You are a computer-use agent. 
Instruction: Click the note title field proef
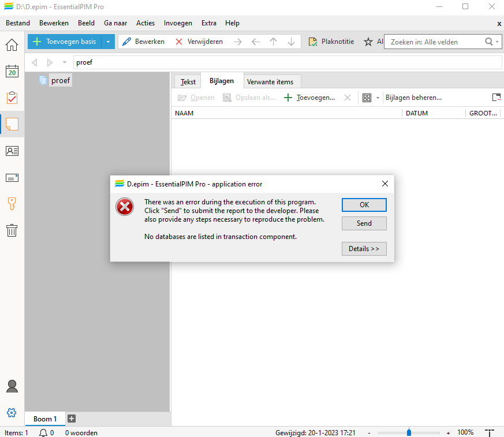(288, 62)
